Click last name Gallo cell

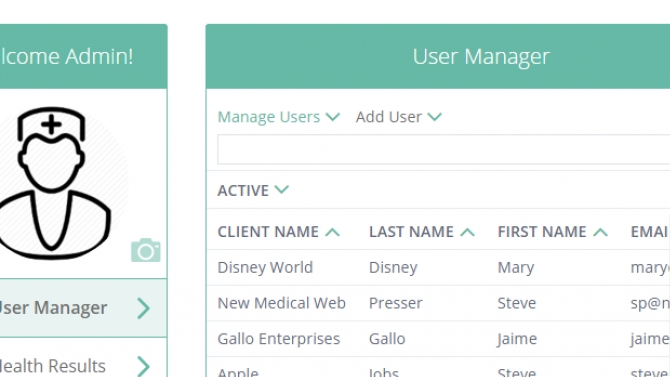(387, 339)
